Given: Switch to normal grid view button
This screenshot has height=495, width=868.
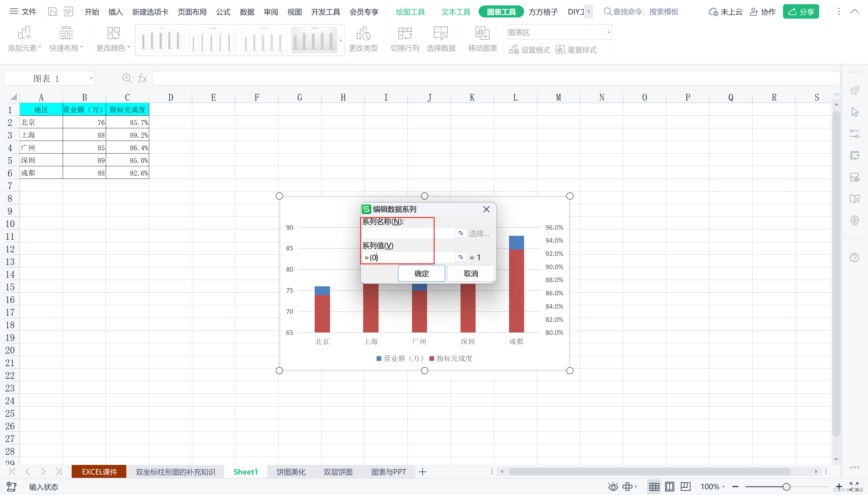Looking at the screenshot, I should [x=654, y=487].
